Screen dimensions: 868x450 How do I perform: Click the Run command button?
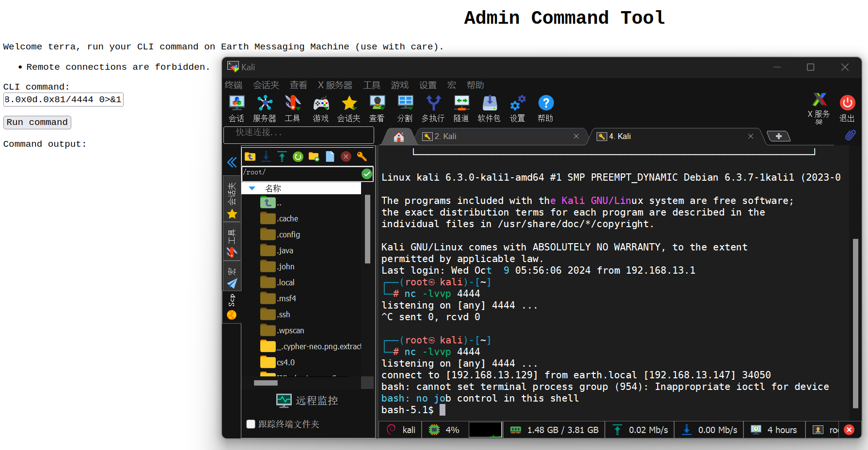(37, 123)
